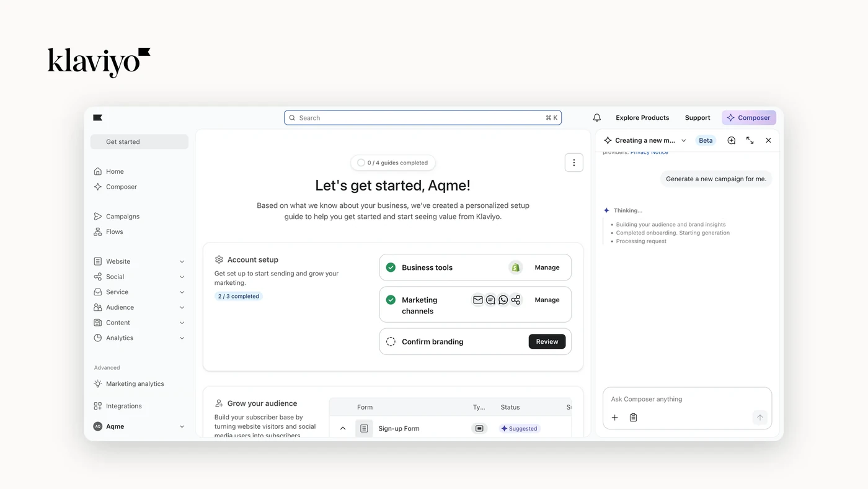Viewport: 868px width, 489px height.
Task: Click 'Building your audience and brand insights' step
Action: (x=671, y=225)
